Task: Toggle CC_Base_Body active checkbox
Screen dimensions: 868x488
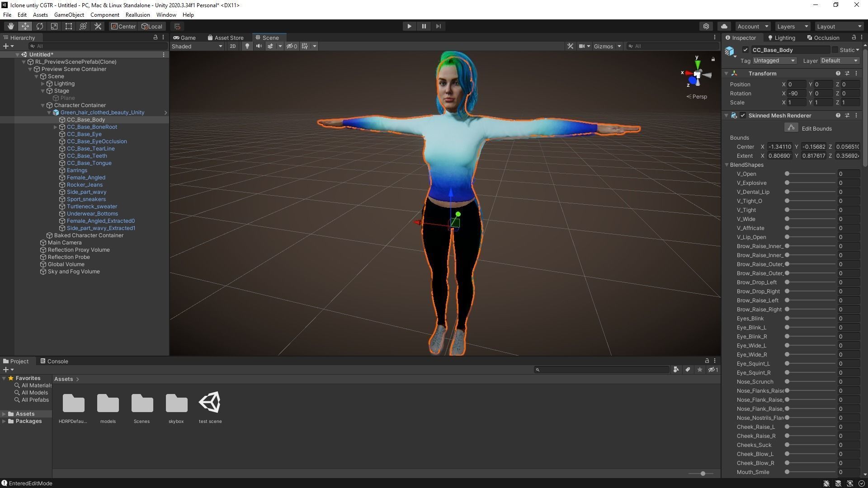Action: click(745, 50)
